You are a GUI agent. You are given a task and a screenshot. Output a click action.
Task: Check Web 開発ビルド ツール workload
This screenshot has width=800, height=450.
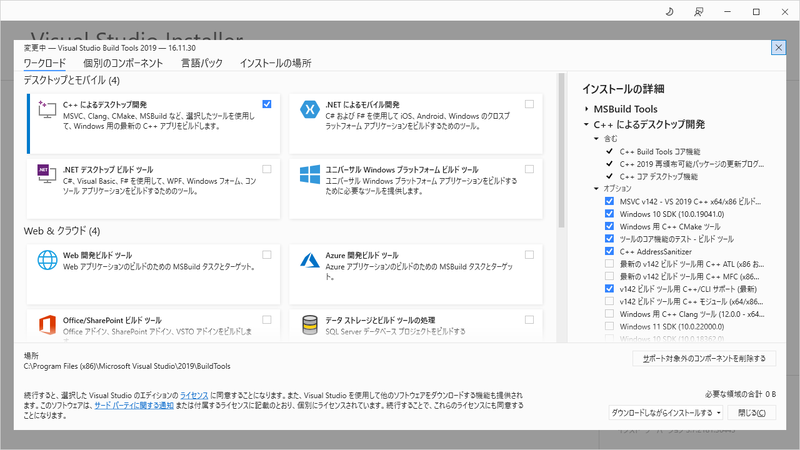pos(267,255)
